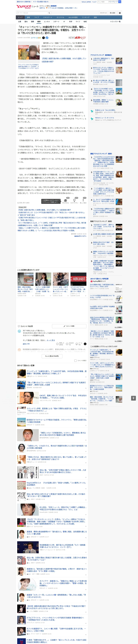
Task: Toggle コメント非表示 checkbox
Action: pos(75,361)
